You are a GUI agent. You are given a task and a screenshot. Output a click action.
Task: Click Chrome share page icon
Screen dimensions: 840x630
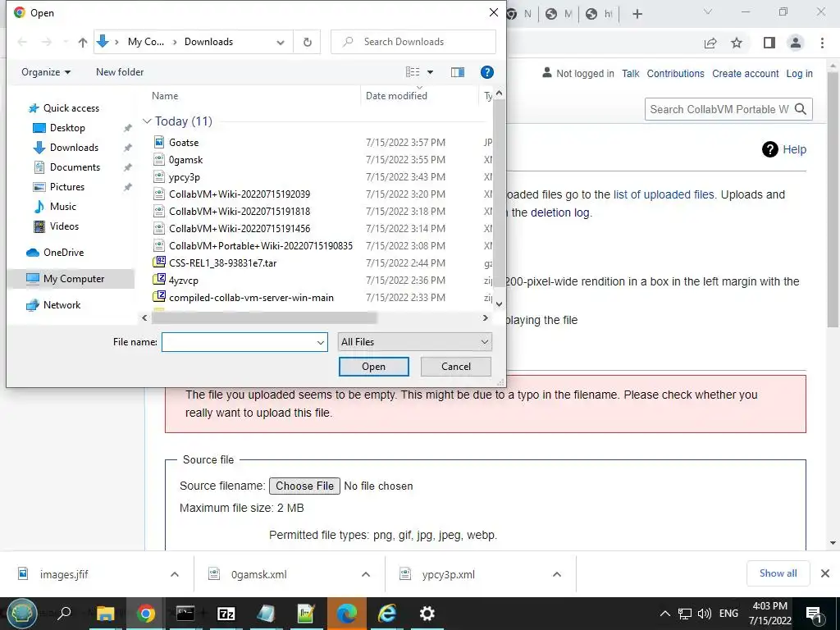(710, 43)
